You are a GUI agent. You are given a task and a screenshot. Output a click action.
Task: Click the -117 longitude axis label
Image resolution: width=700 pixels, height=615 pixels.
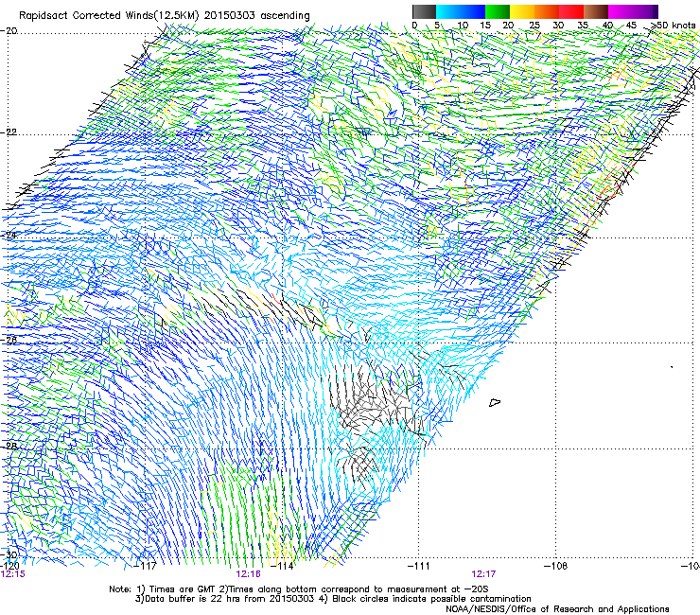pyautogui.click(x=145, y=566)
